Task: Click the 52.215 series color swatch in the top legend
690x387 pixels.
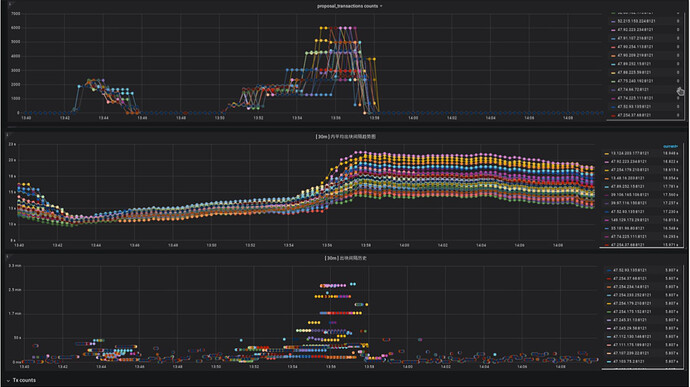Action: [613, 21]
